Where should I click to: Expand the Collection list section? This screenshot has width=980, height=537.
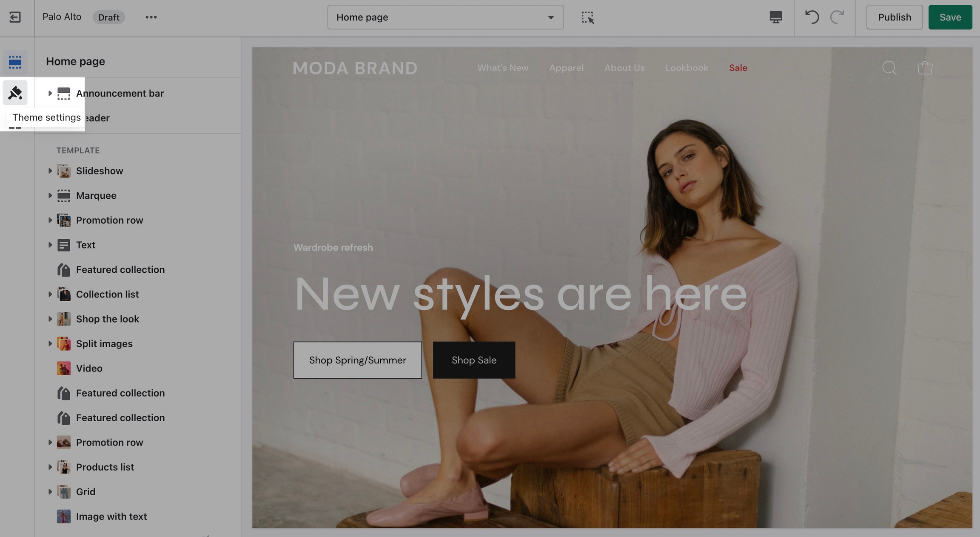50,294
